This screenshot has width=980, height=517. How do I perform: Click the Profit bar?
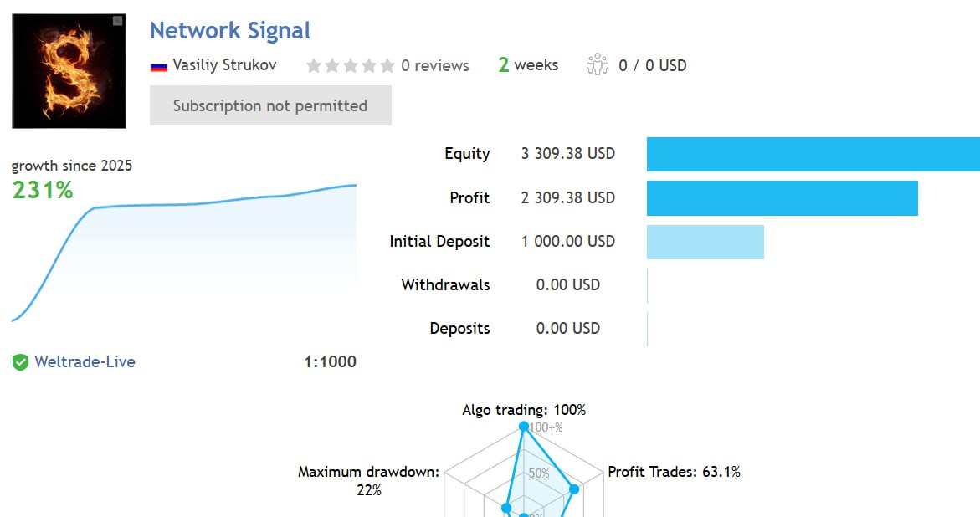click(782, 198)
